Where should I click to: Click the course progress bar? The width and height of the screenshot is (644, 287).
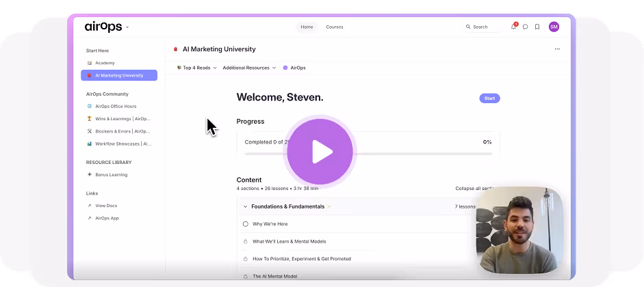(x=368, y=154)
